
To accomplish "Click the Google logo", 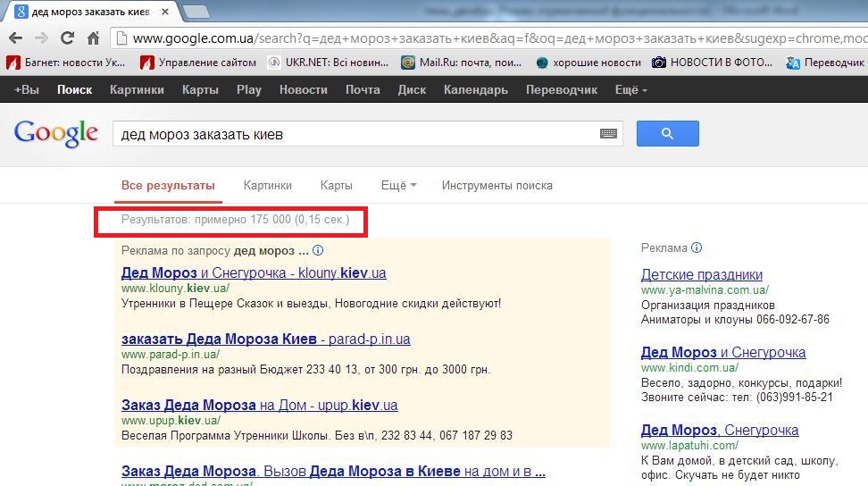I will click(x=55, y=133).
